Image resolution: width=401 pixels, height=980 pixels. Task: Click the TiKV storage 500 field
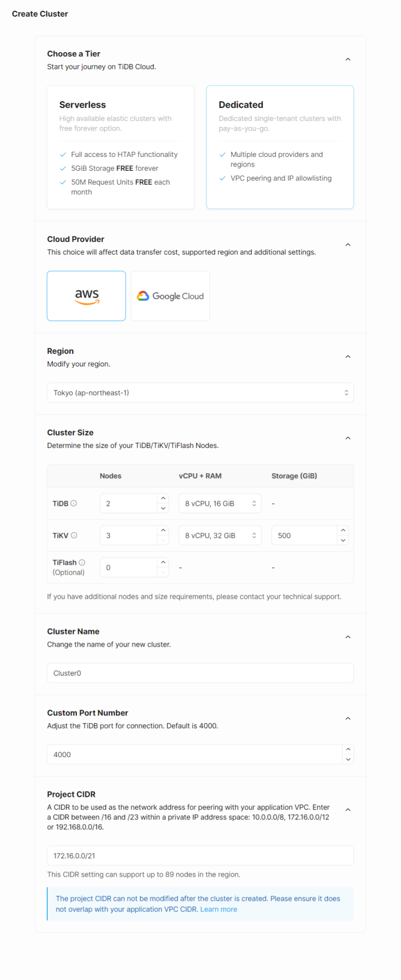click(x=304, y=535)
